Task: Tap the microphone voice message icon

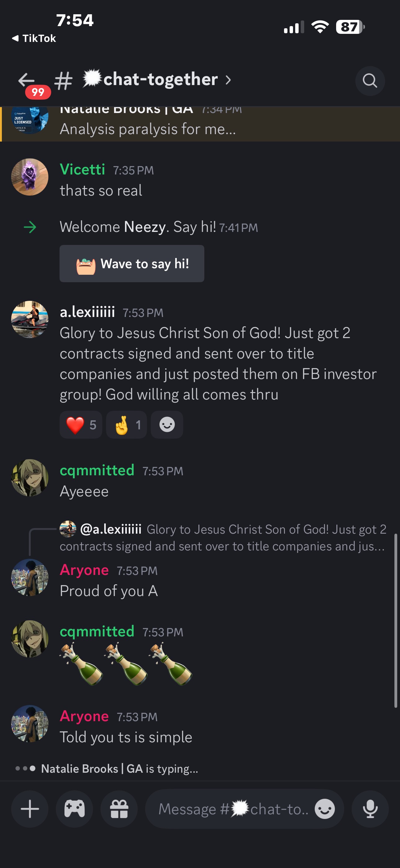Action: pos(370,809)
